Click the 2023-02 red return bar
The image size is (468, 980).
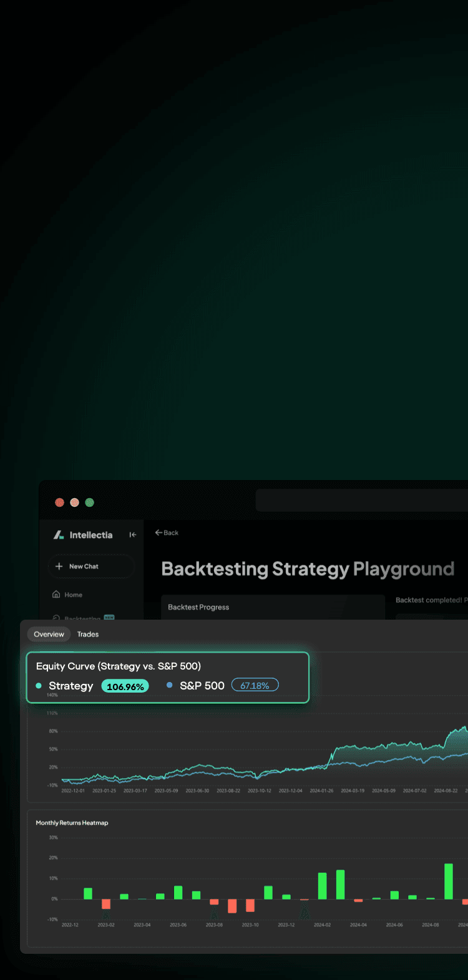(106, 904)
